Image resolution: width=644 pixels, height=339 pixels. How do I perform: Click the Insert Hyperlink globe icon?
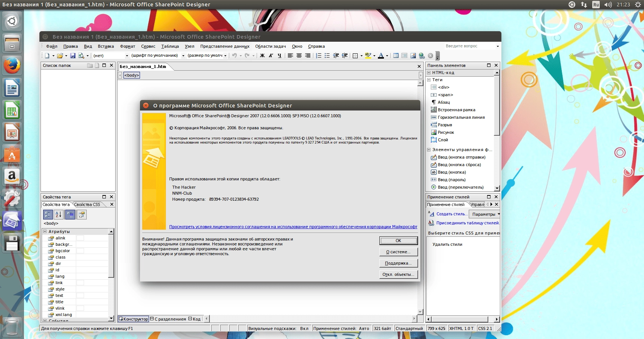pyautogui.click(x=422, y=56)
